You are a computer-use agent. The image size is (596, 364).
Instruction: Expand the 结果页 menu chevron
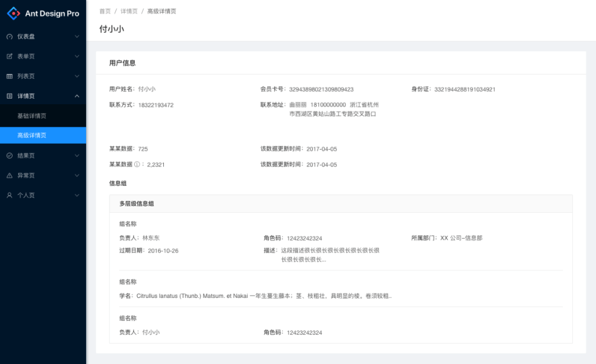tap(77, 156)
